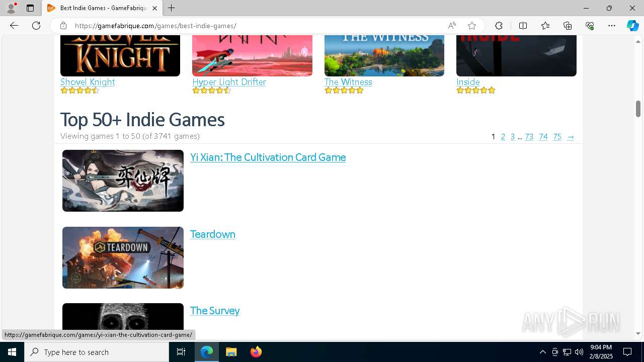The width and height of the screenshot is (644, 362).
Task: Go to results page 75
Action: (x=557, y=137)
